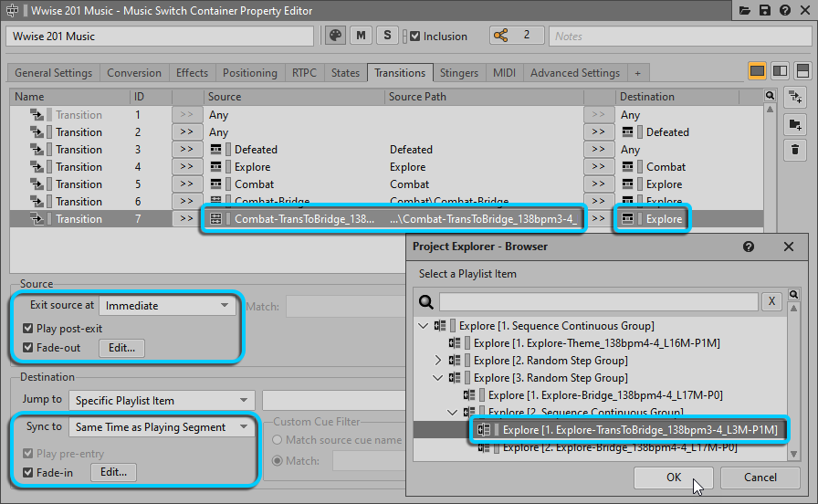Viewport: 818px width, 504px height.
Task: Expand Explore 2. Random Step Group node
Action: 437,361
